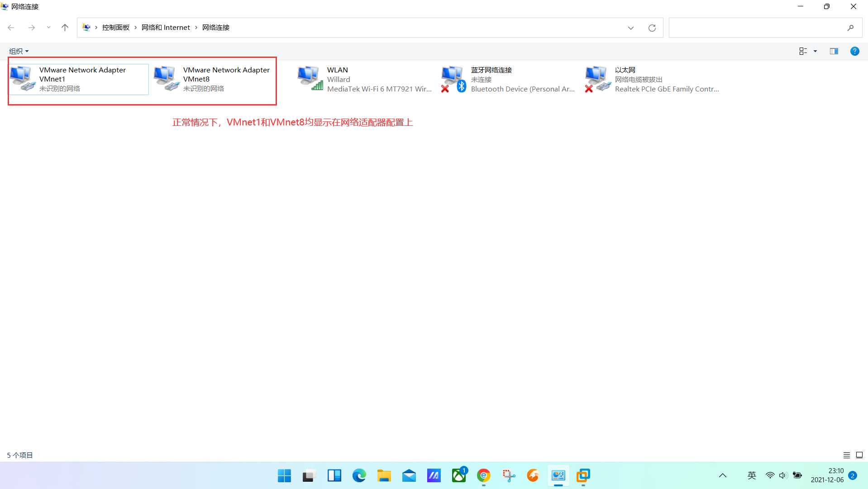The width and height of the screenshot is (868, 489).
Task: Open Task View on the taskbar
Action: tap(309, 475)
